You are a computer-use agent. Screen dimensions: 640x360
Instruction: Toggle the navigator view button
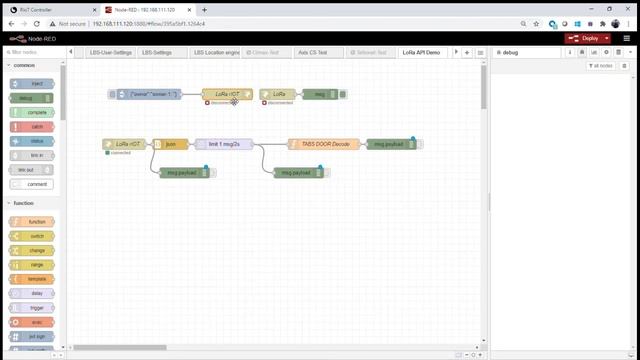click(458, 355)
